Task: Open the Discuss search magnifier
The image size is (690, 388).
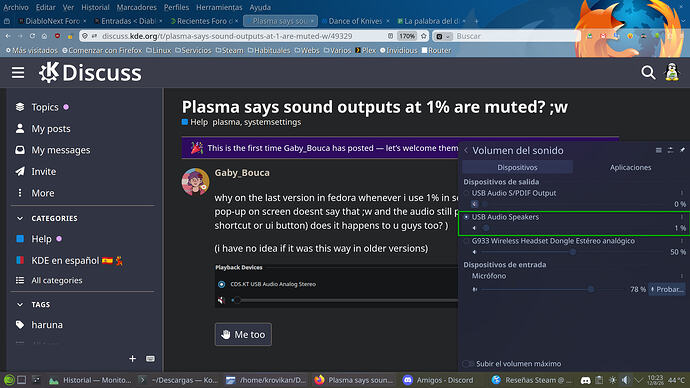Action: [648, 72]
